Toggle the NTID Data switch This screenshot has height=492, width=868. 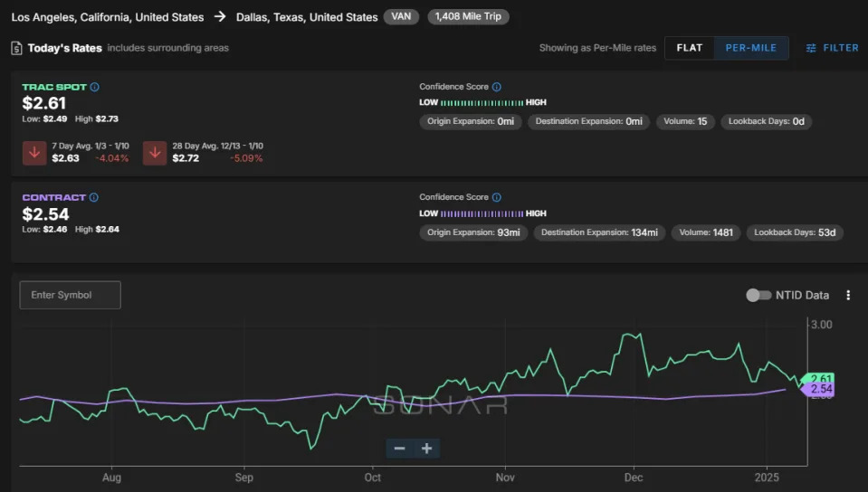pos(758,295)
